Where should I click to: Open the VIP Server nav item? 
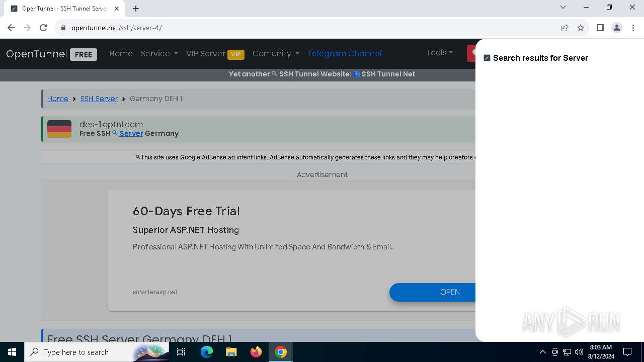[215, 54]
